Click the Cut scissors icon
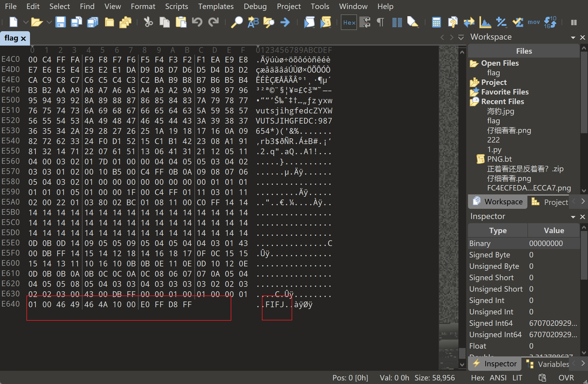 pos(148,22)
